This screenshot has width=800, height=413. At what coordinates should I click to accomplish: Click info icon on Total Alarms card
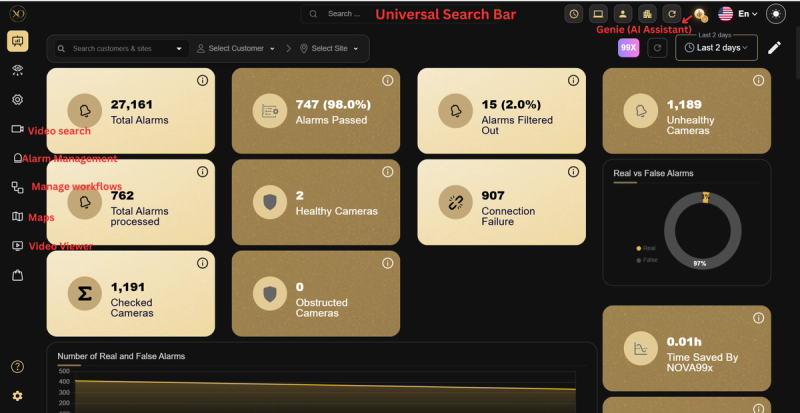click(203, 80)
